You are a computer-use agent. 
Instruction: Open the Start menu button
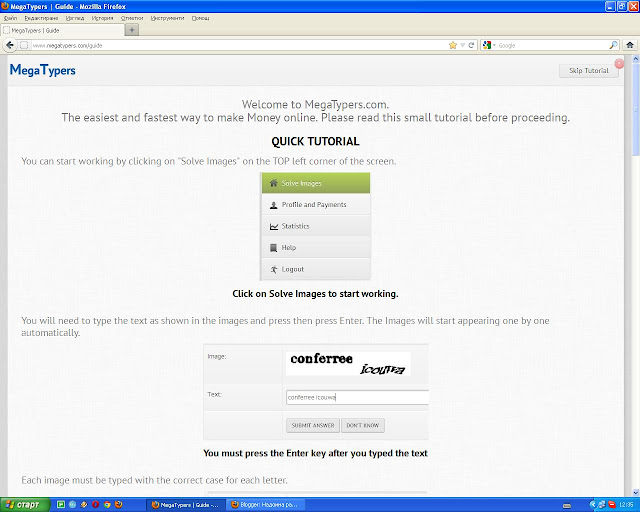coord(25,505)
